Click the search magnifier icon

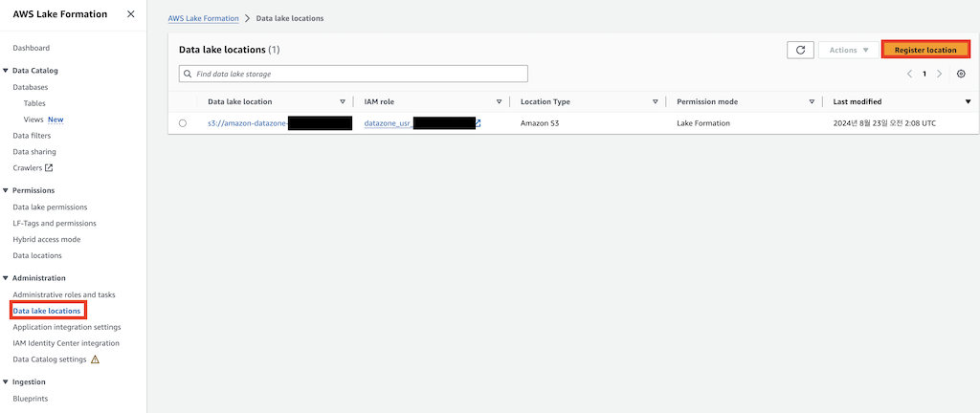(x=188, y=74)
